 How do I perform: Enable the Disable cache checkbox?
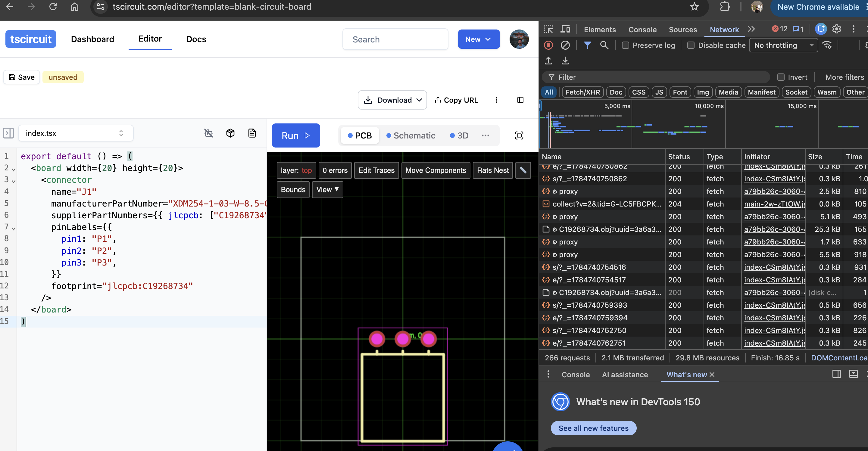coord(691,45)
